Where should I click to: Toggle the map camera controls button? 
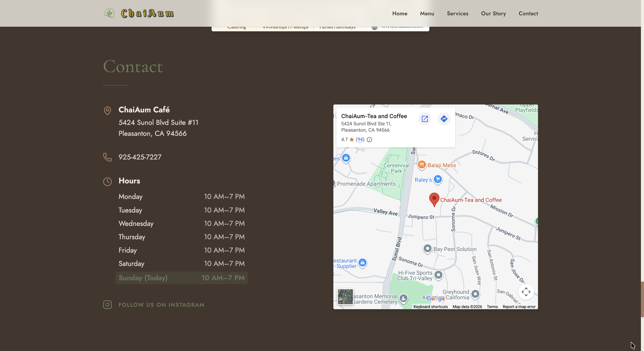(526, 292)
